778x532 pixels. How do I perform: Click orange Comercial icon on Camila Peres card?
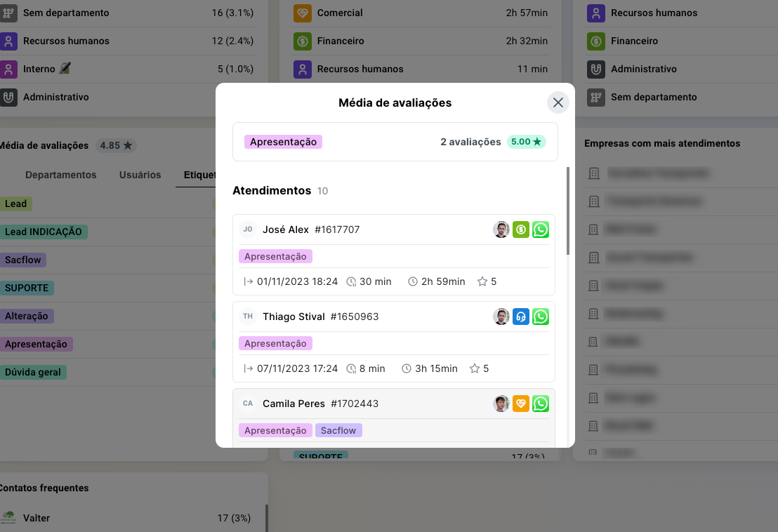click(x=520, y=404)
